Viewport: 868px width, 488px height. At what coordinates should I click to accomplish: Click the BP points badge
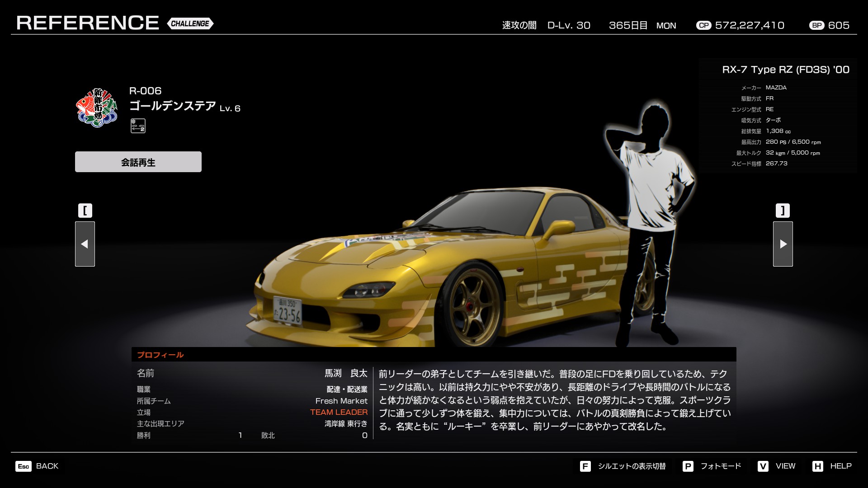(x=816, y=25)
